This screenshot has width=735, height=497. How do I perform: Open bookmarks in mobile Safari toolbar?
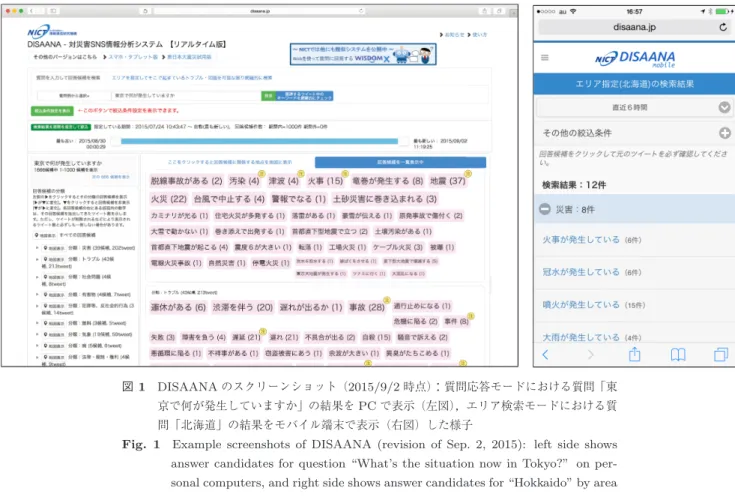coord(678,354)
